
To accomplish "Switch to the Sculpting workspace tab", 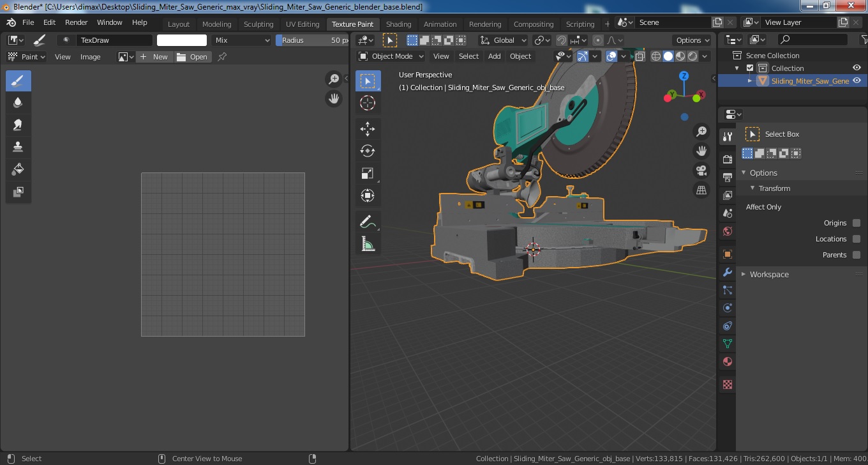I will [x=258, y=24].
